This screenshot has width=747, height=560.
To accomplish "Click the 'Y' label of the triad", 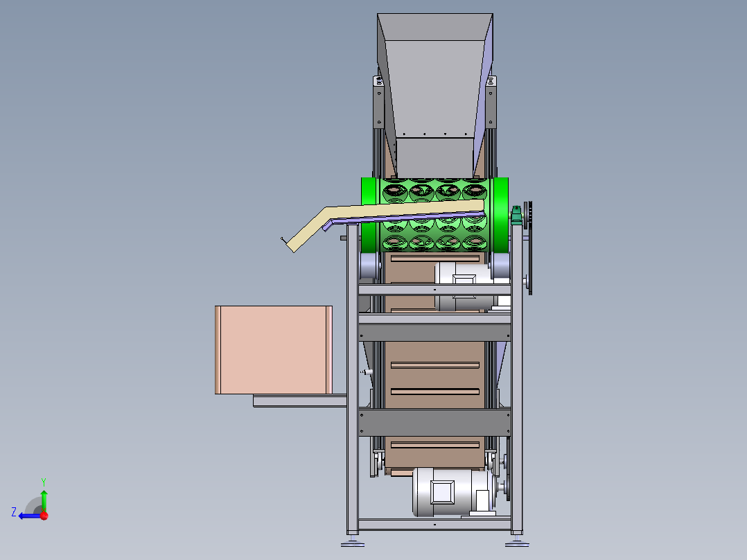I will (44, 482).
